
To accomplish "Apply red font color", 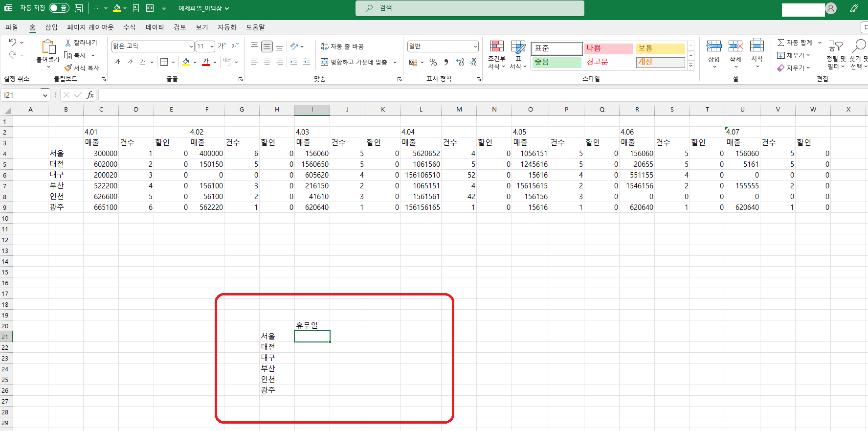I will (x=206, y=62).
